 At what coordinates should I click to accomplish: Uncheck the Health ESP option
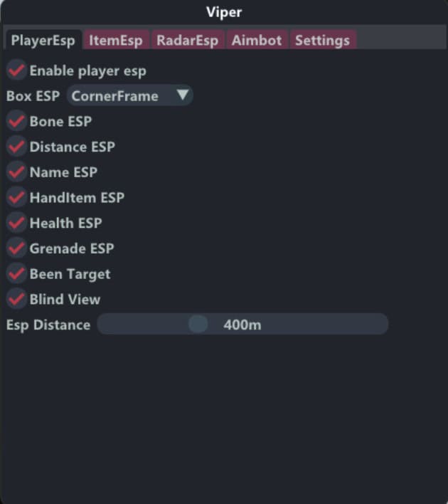(x=16, y=224)
